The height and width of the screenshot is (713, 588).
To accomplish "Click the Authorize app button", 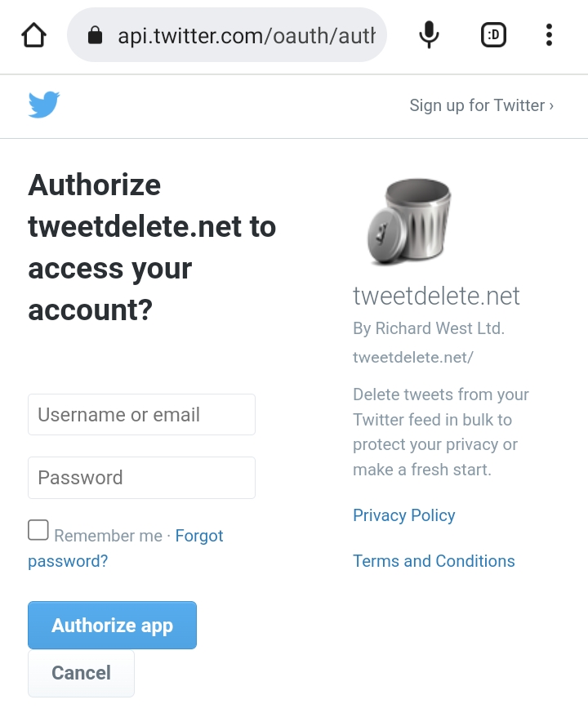I will tap(113, 625).
